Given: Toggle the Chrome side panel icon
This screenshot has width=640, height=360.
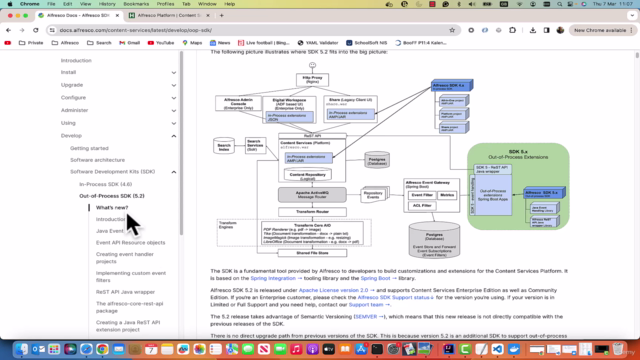Looking at the screenshot, I should [x=547, y=30].
